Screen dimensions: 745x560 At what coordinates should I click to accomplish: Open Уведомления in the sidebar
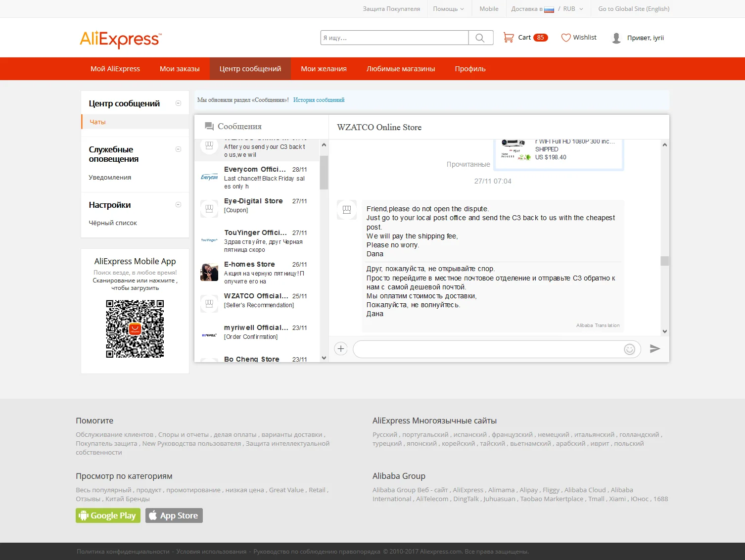pos(110,177)
